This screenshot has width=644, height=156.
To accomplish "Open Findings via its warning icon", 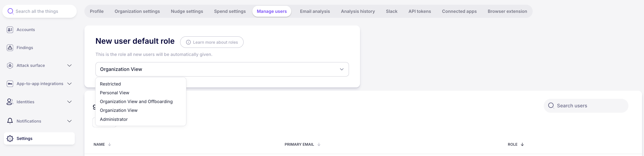I will click(x=10, y=48).
